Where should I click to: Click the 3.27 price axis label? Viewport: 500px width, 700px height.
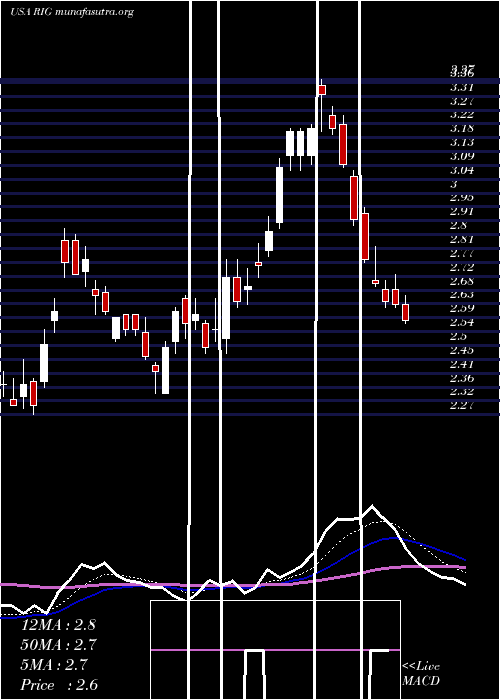(x=462, y=100)
